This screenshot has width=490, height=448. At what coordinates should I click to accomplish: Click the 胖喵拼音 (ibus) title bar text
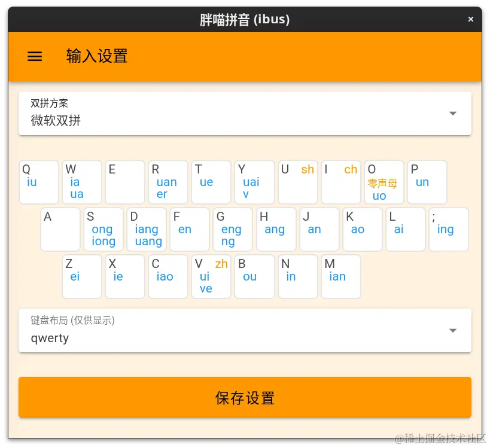coord(245,19)
